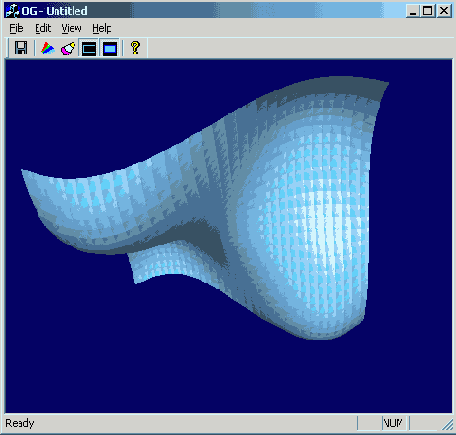The width and height of the screenshot is (456, 435).
Task: Minimize the OG window
Action: coord(413,11)
